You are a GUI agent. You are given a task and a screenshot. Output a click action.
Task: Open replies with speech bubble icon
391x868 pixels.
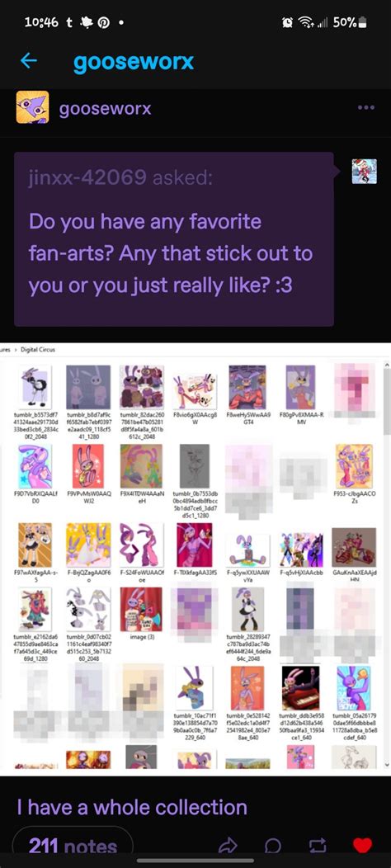(272, 845)
